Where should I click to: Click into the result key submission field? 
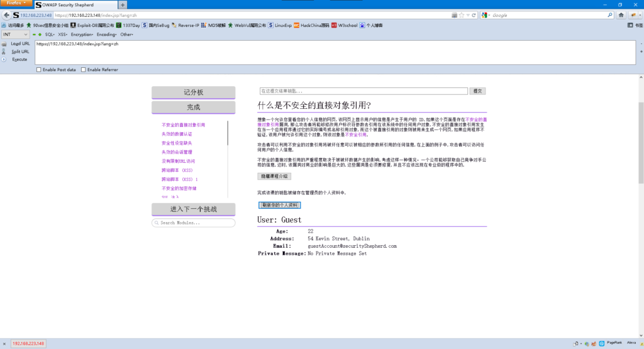364,91
